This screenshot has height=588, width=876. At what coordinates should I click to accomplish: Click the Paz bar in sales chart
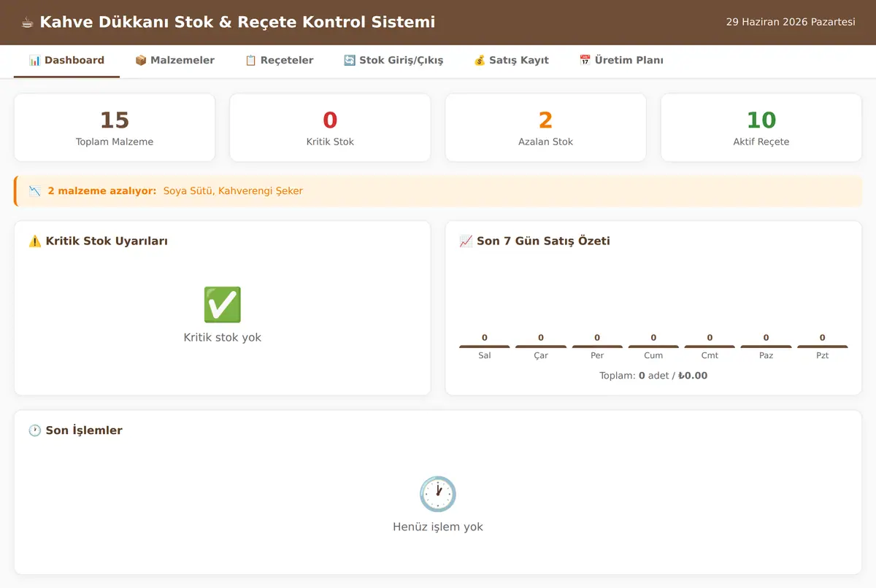(766, 347)
